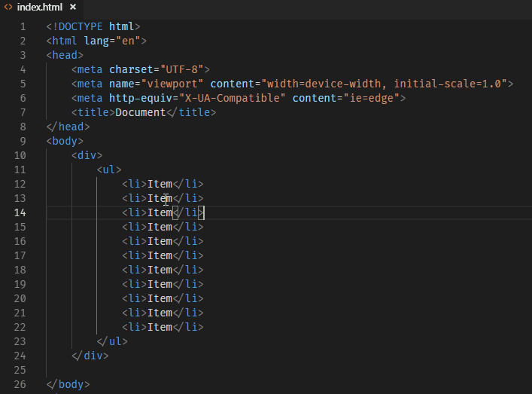Click the opening body tag on line 9

click(x=65, y=141)
